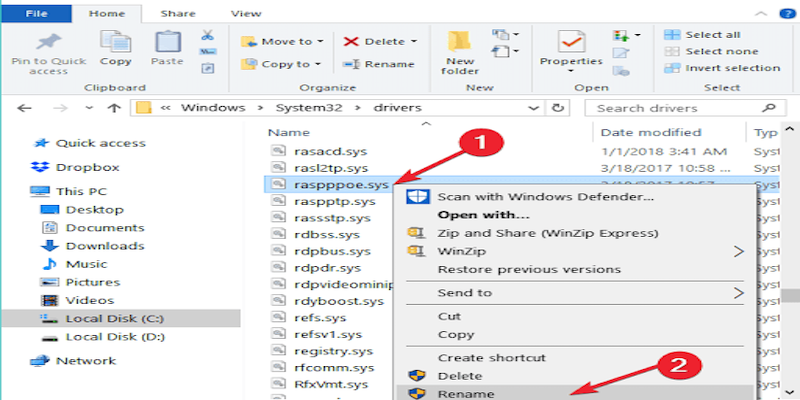This screenshot has width=800, height=400.
Task: Click the search magnifier icon
Action: [768, 108]
